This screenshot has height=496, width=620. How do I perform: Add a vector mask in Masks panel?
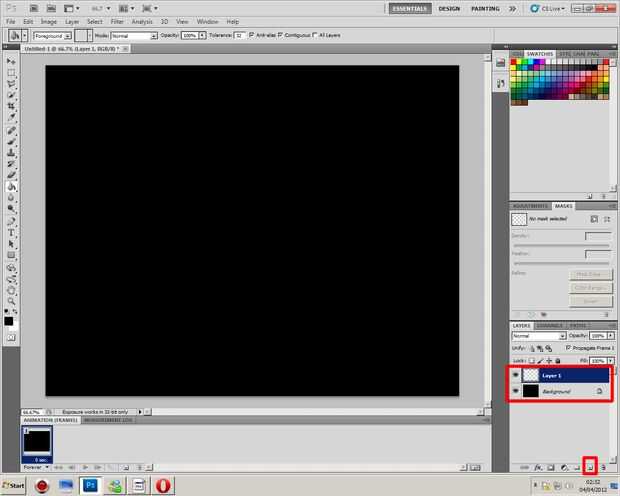tap(607, 219)
